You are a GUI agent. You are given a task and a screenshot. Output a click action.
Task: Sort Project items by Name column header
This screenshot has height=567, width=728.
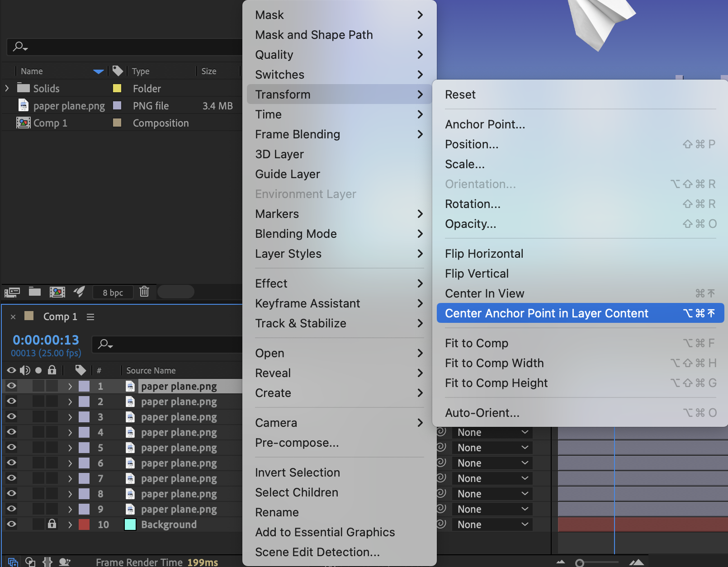32,71
